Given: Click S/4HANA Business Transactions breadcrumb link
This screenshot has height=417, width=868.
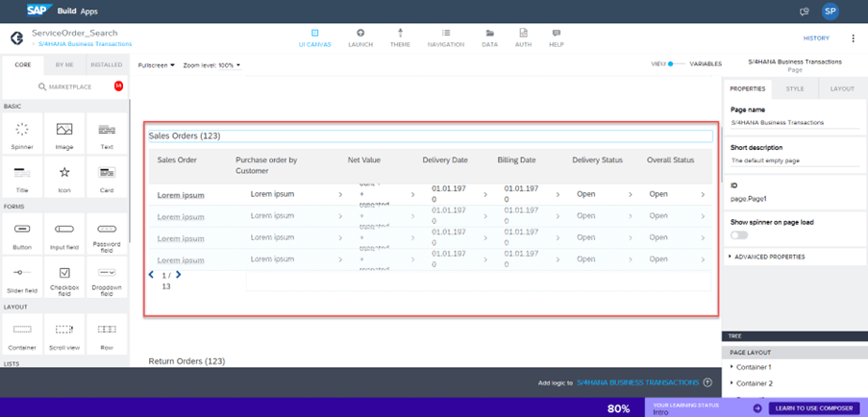Looking at the screenshot, I should coord(86,43).
